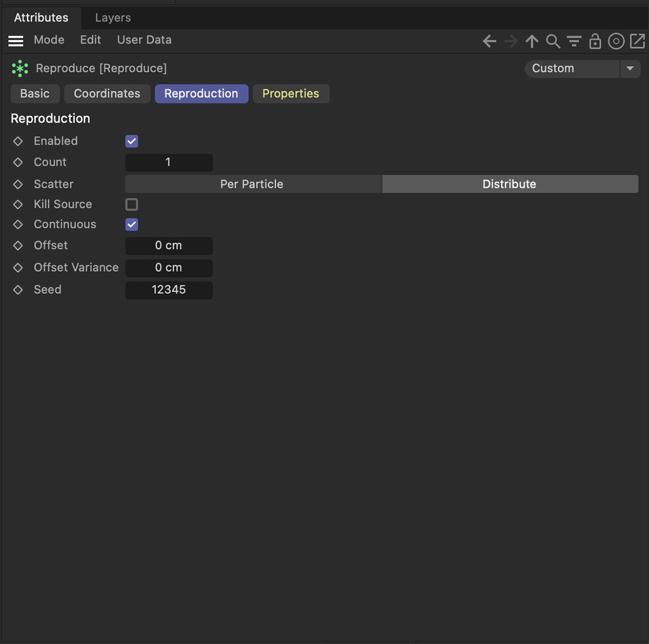Screen dimensions: 649x644
Task: Select the Properties tab
Action: [x=290, y=94]
